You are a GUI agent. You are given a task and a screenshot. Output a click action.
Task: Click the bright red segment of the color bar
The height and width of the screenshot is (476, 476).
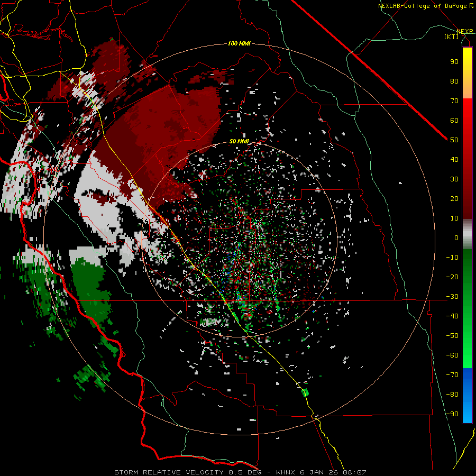pyautogui.click(x=467, y=109)
